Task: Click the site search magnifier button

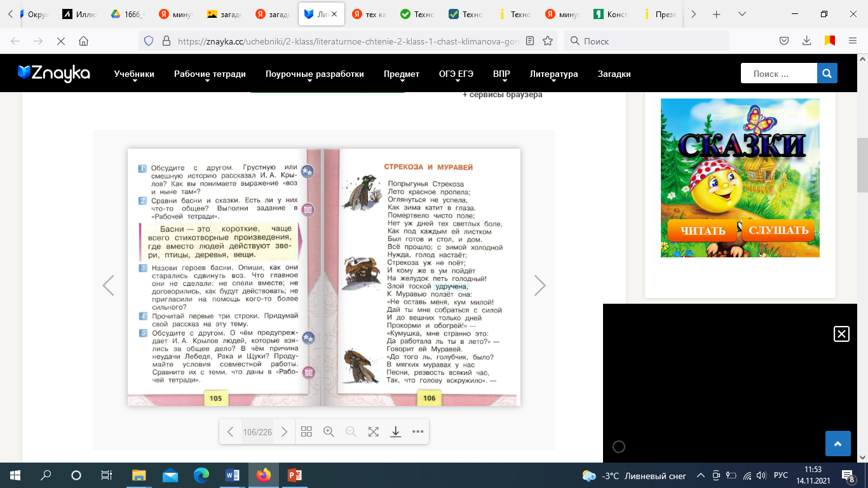Action: pos(827,74)
